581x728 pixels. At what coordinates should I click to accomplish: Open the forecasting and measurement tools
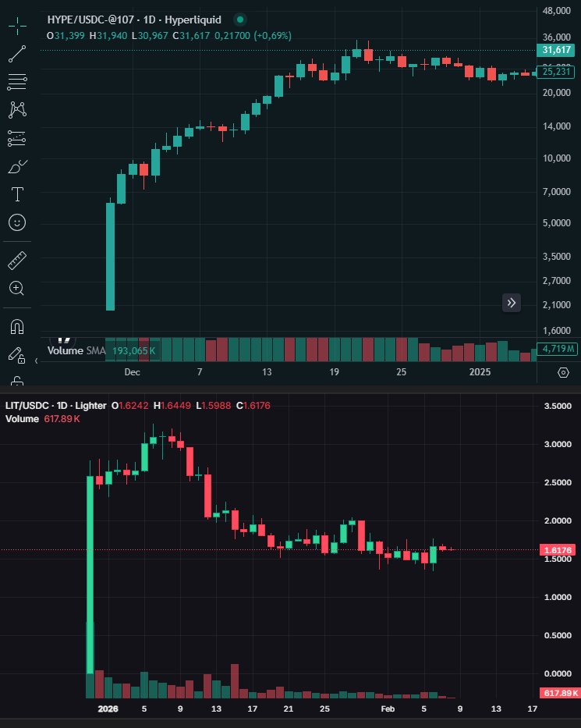pyautogui.click(x=17, y=138)
